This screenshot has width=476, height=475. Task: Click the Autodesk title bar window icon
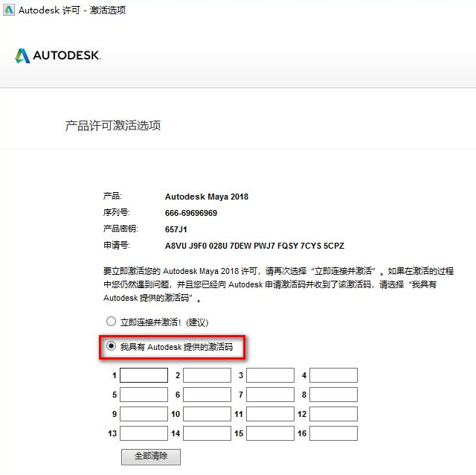point(8,10)
